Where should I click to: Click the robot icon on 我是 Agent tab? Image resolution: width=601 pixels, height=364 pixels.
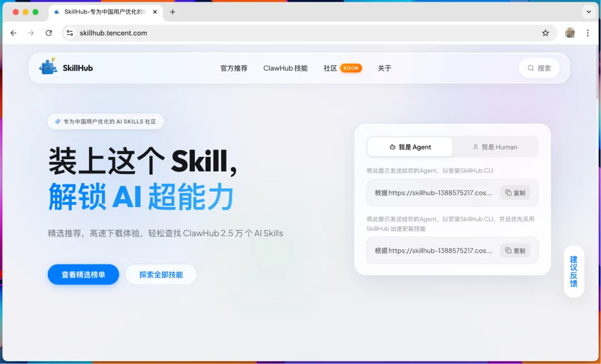pos(392,147)
